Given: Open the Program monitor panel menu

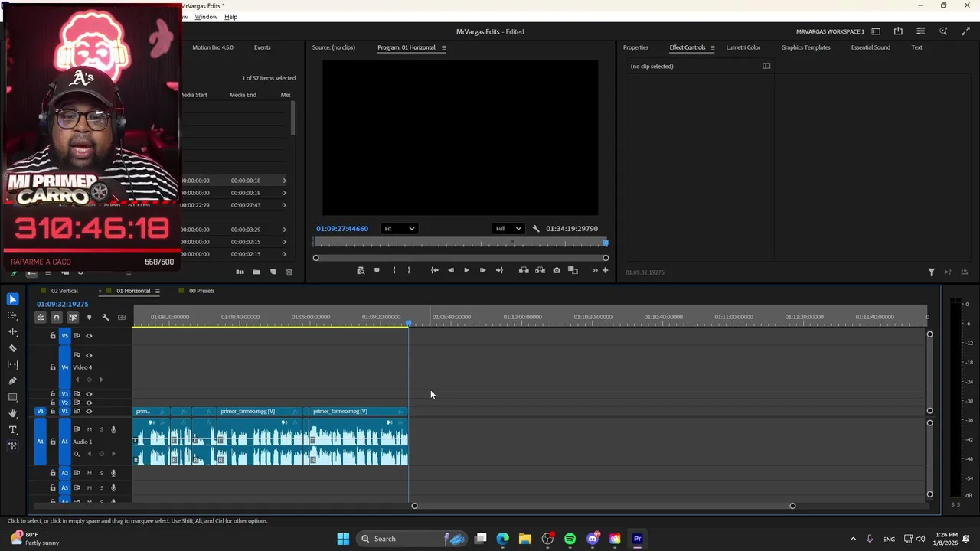Looking at the screenshot, I should 443,47.
